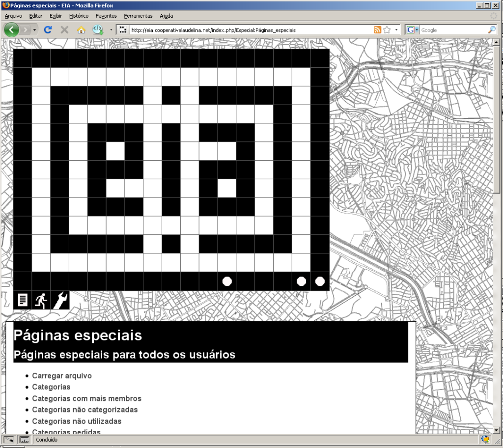
Task: Open the URL history dropdown arrow
Action: pyautogui.click(x=396, y=30)
